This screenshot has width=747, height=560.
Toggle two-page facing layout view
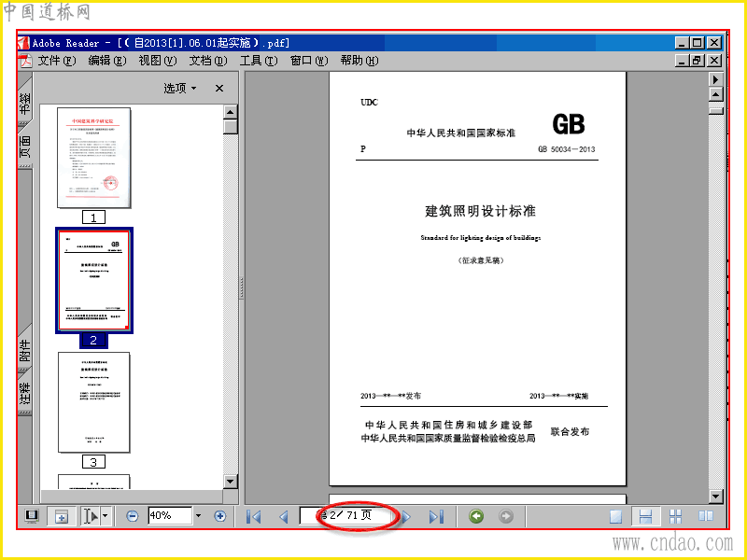click(706, 516)
